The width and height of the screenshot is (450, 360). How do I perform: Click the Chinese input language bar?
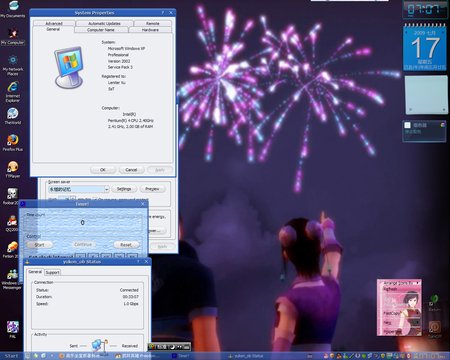click(169, 347)
